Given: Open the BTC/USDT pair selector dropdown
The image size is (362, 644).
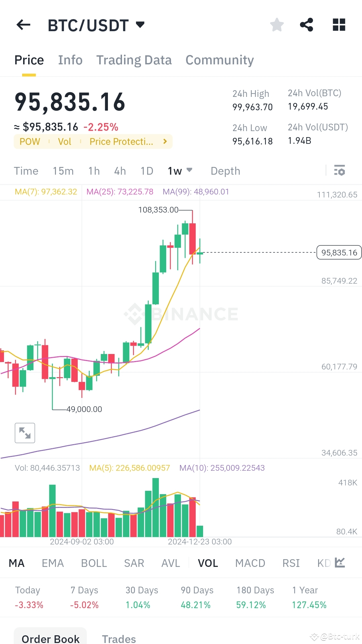Looking at the screenshot, I should (x=140, y=24).
